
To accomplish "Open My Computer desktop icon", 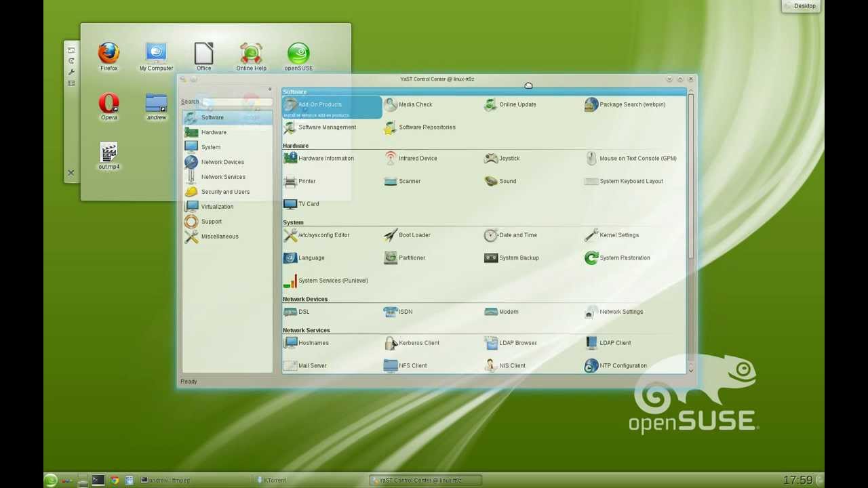I will pyautogui.click(x=156, y=57).
